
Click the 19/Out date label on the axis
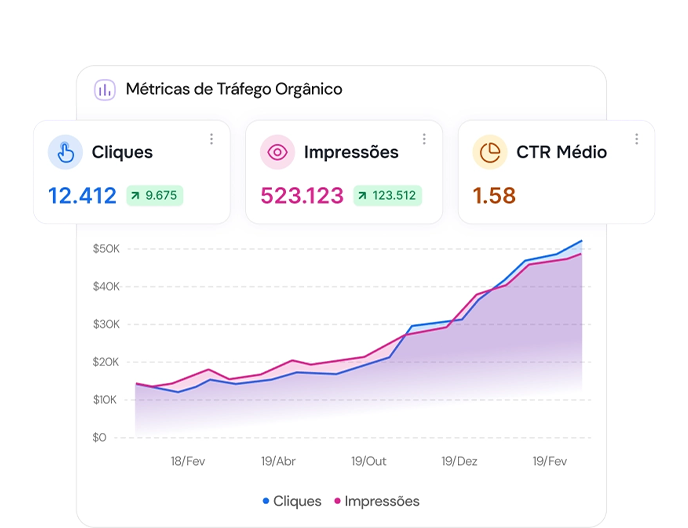369,462
